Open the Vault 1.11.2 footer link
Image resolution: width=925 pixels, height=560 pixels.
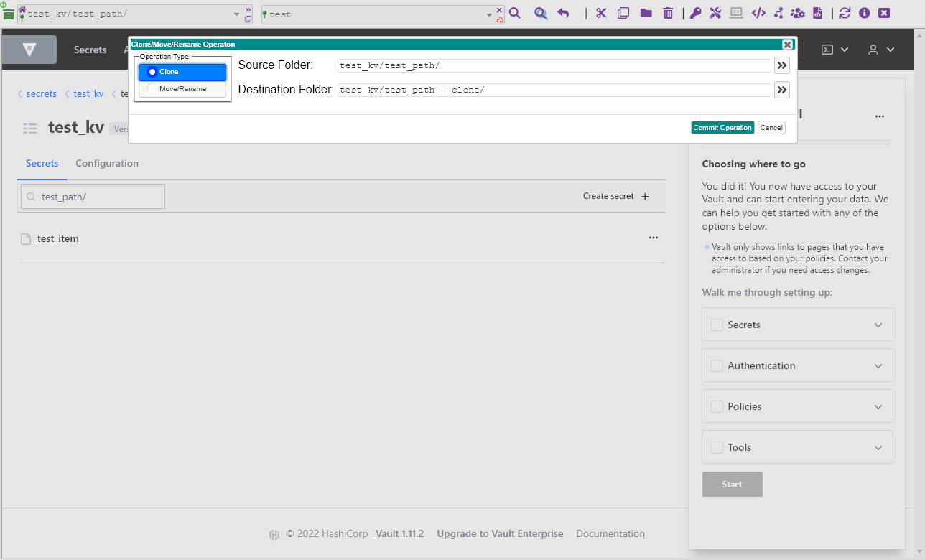(400, 533)
